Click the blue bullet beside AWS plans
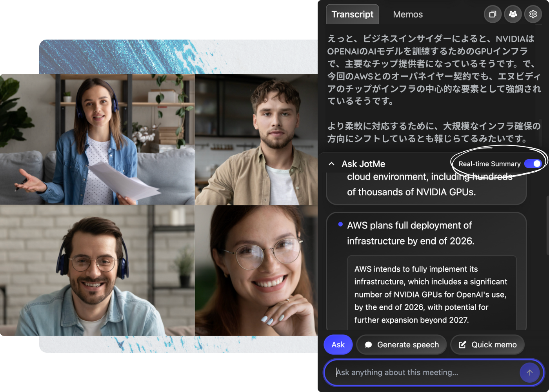Image resolution: width=549 pixels, height=392 pixels. tap(340, 224)
